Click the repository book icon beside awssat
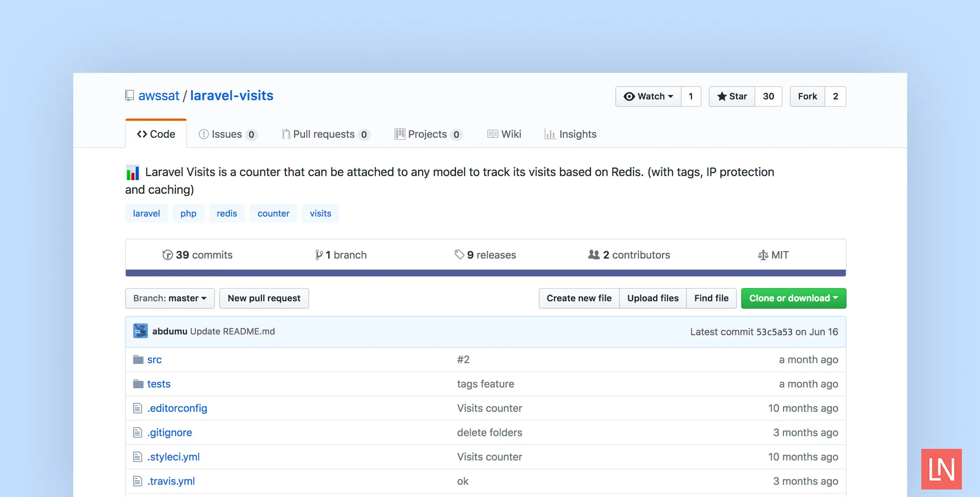980x497 pixels. (129, 96)
